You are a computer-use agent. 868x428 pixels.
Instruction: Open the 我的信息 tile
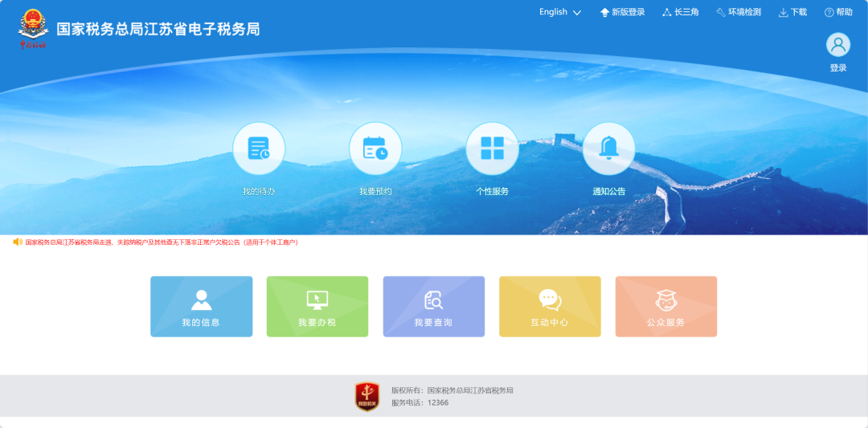pos(202,307)
